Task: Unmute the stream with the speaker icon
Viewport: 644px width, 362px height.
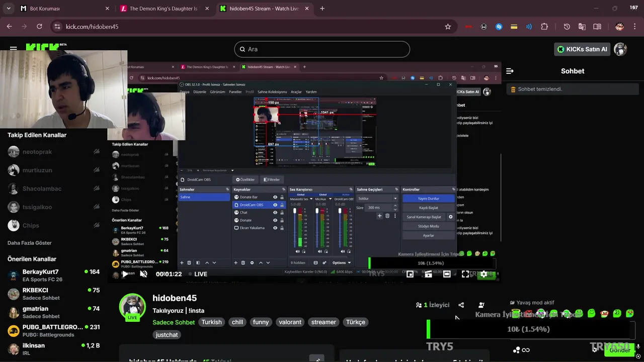Action: (x=143, y=274)
